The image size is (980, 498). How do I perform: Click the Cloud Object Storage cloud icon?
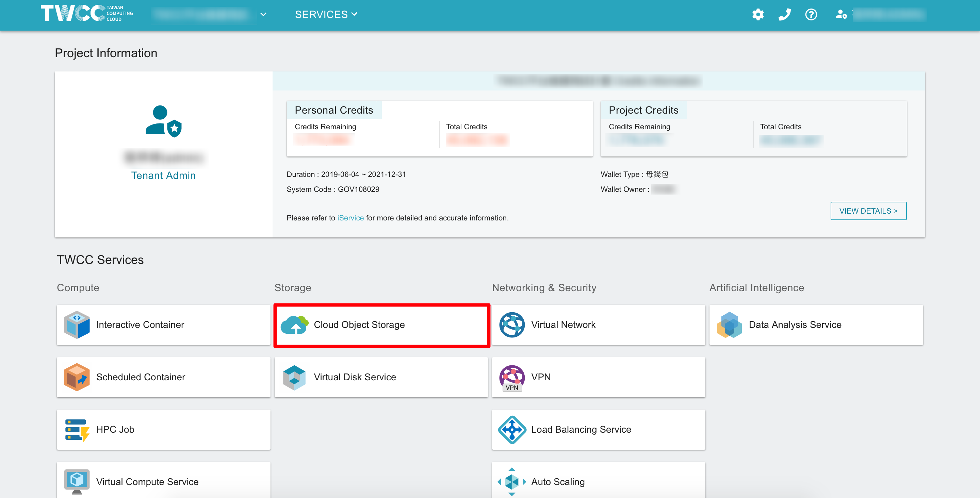click(294, 325)
